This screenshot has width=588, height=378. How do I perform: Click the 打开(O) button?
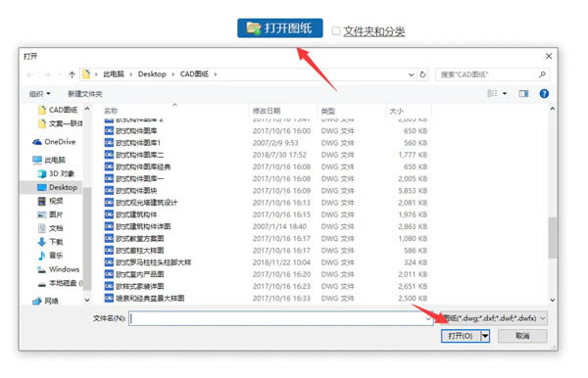461,336
